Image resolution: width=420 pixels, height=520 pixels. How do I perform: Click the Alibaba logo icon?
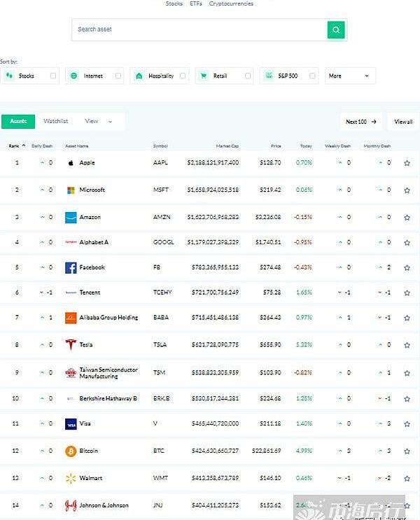(71, 318)
